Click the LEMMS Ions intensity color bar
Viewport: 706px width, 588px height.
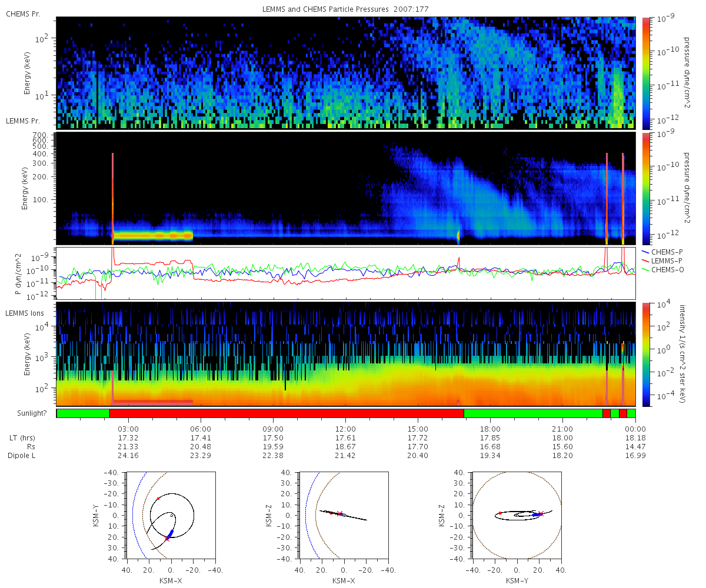pyautogui.click(x=645, y=354)
